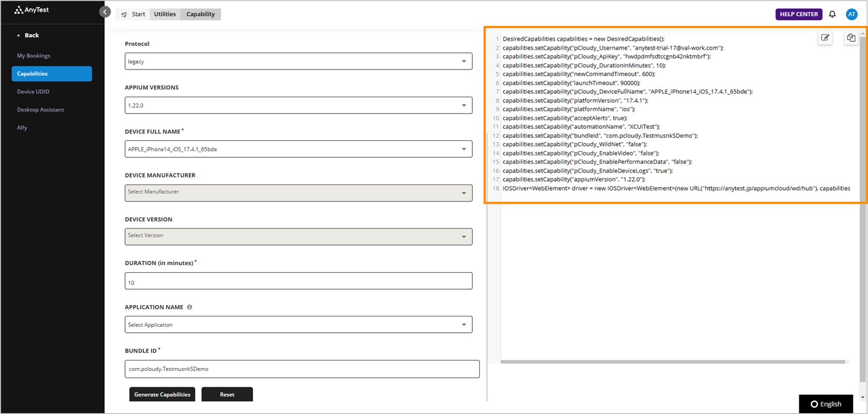Click the code line with appiumVersion
Image resolution: width=868 pixels, height=414 pixels.
574,179
